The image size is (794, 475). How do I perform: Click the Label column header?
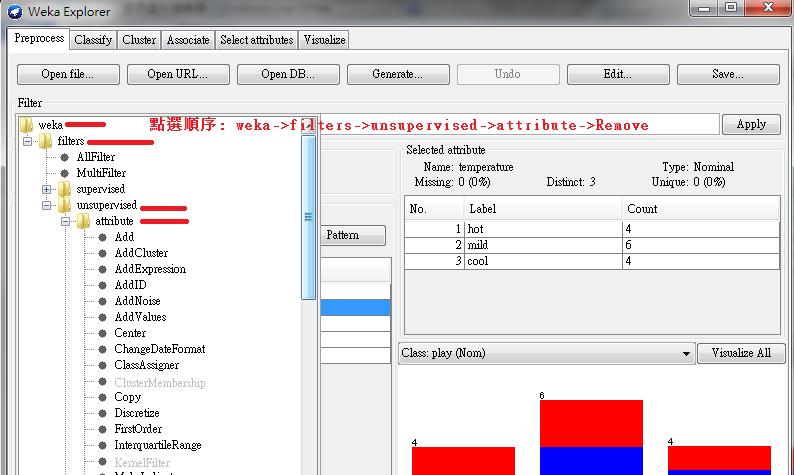click(x=543, y=209)
